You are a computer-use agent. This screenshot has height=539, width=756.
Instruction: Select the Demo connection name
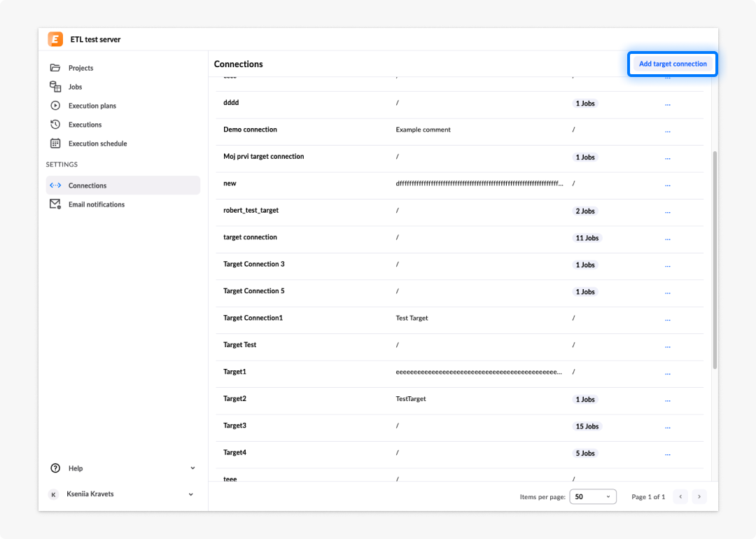[250, 129]
